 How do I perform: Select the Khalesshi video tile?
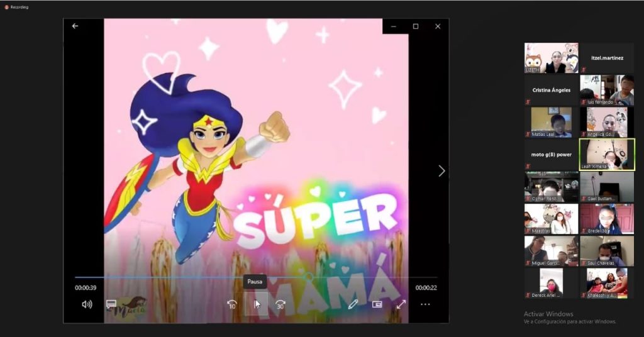pyautogui.click(x=607, y=283)
